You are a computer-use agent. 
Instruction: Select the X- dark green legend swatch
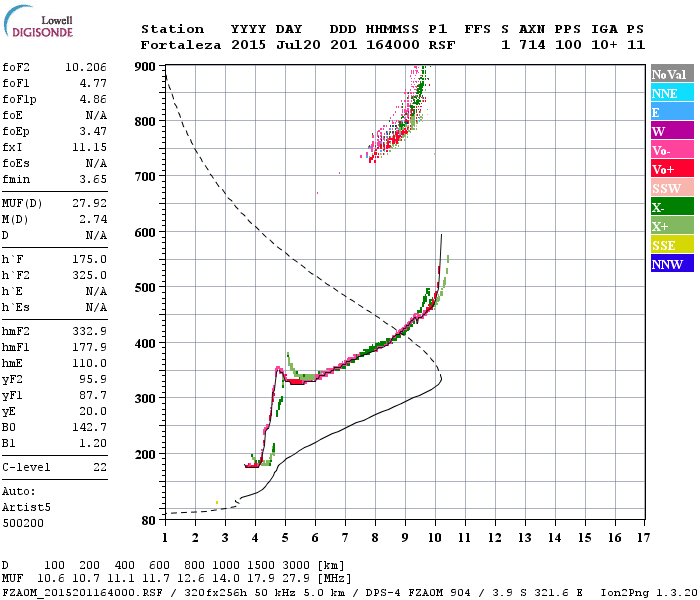click(x=672, y=207)
